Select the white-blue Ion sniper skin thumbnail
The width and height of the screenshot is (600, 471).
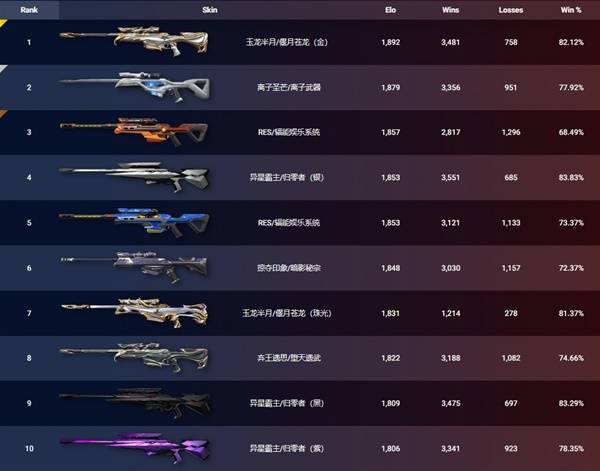click(x=135, y=87)
